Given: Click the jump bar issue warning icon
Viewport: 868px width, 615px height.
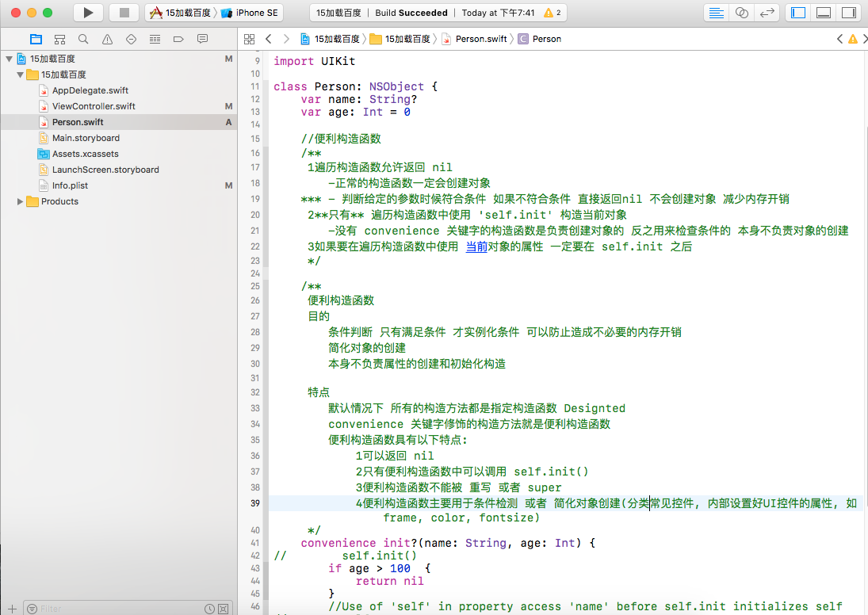Looking at the screenshot, I should pos(852,39).
